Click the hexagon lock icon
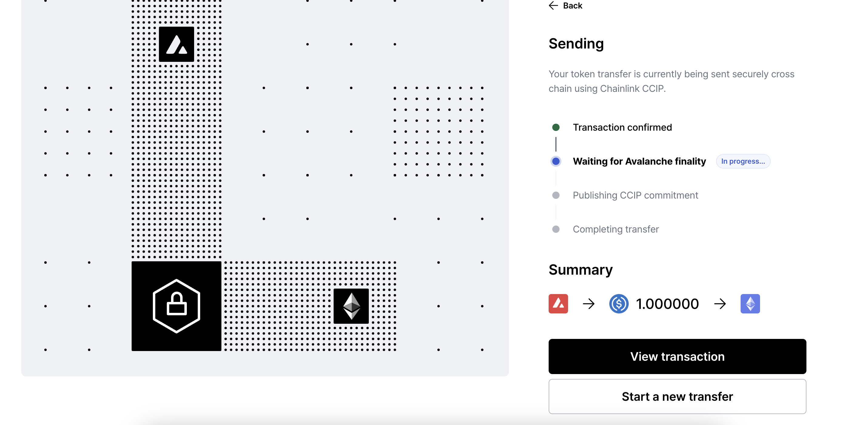868x425 pixels. tap(176, 306)
